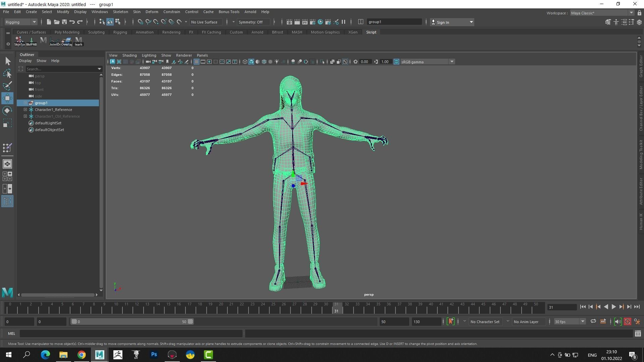
Task: Open the Render View icon
Action: tap(289, 22)
